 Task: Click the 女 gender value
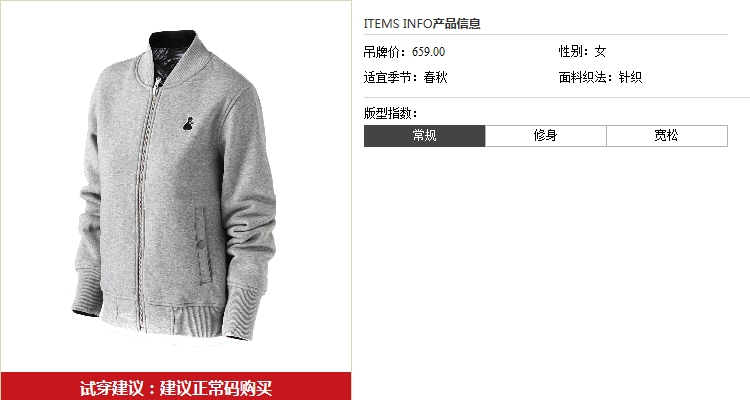click(x=600, y=51)
